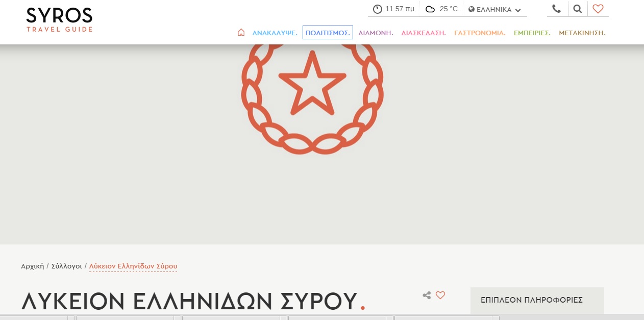Open the ΓΑΣΤΡΟΝΟΜΙΑ menu
Screen dimensions: 644x320
(480, 33)
